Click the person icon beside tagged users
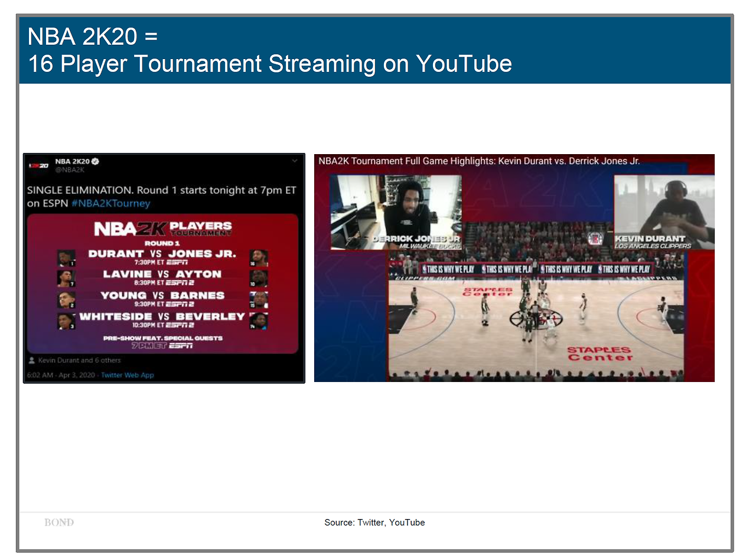Viewport: 756px width, 558px height. pos(32,360)
